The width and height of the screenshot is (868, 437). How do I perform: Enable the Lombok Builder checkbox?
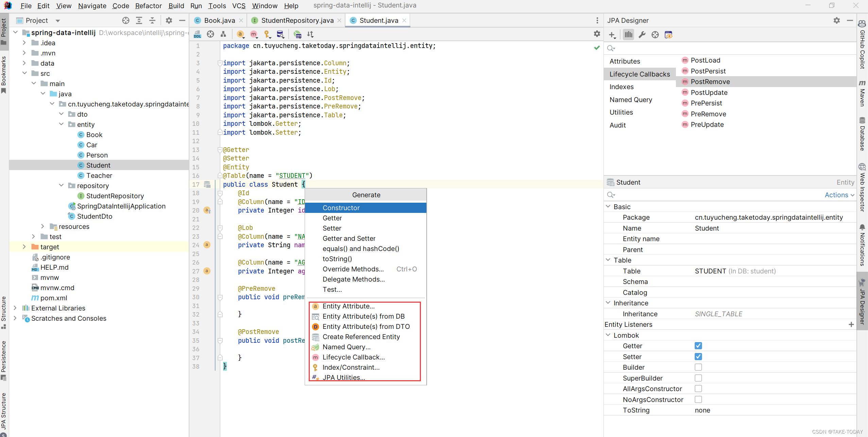click(x=698, y=367)
